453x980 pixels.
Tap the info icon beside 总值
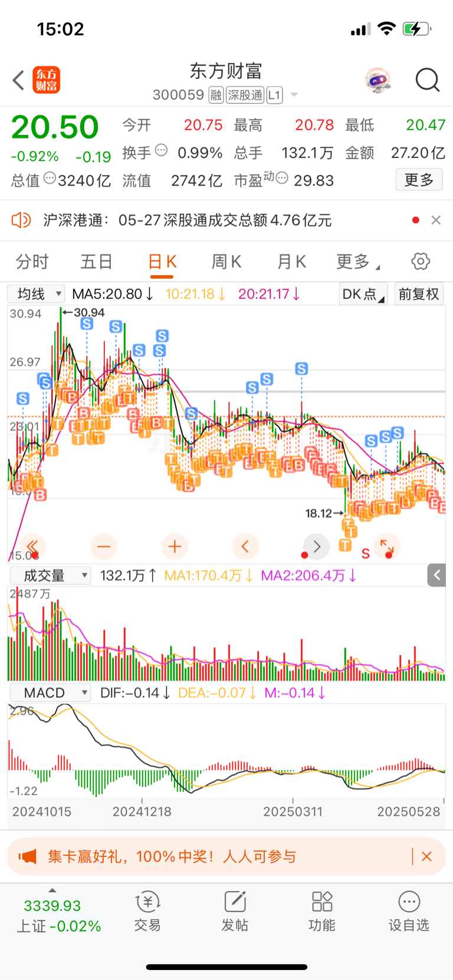pyautogui.click(x=50, y=178)
